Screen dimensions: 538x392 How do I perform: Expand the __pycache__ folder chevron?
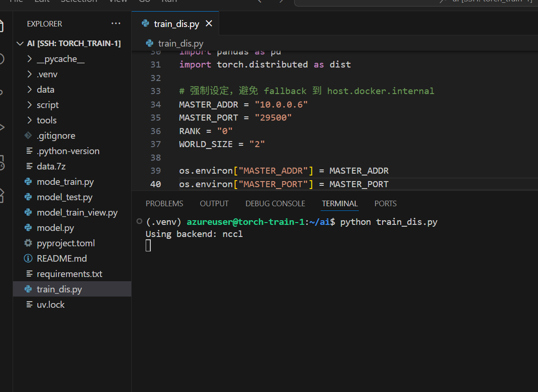pyautogui.click(x=29, y=59)
